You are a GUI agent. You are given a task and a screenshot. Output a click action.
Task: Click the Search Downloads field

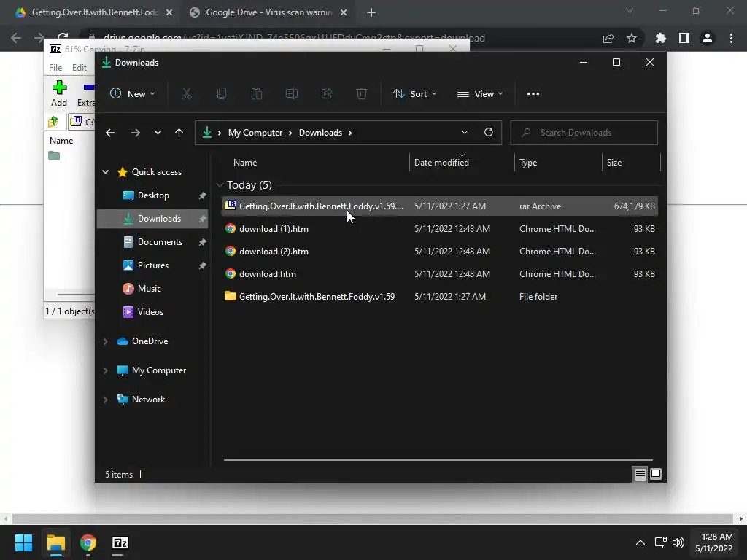pyautogui.click(x=584, y=133)
